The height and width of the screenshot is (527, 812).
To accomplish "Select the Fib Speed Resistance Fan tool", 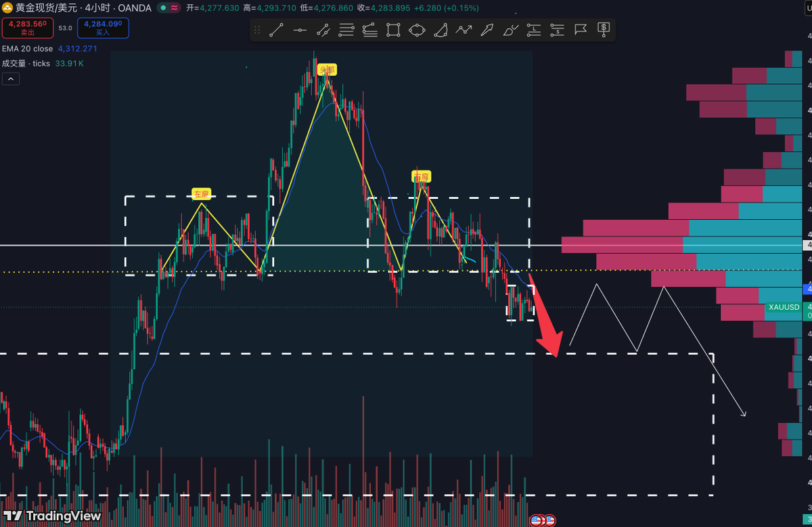I will [370, 29].
